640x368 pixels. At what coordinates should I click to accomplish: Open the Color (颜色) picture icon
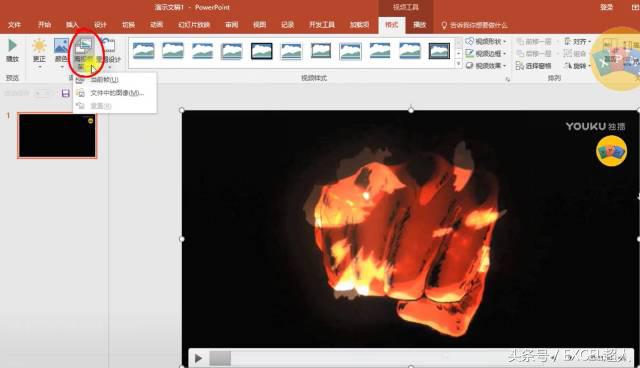[61, 45]
